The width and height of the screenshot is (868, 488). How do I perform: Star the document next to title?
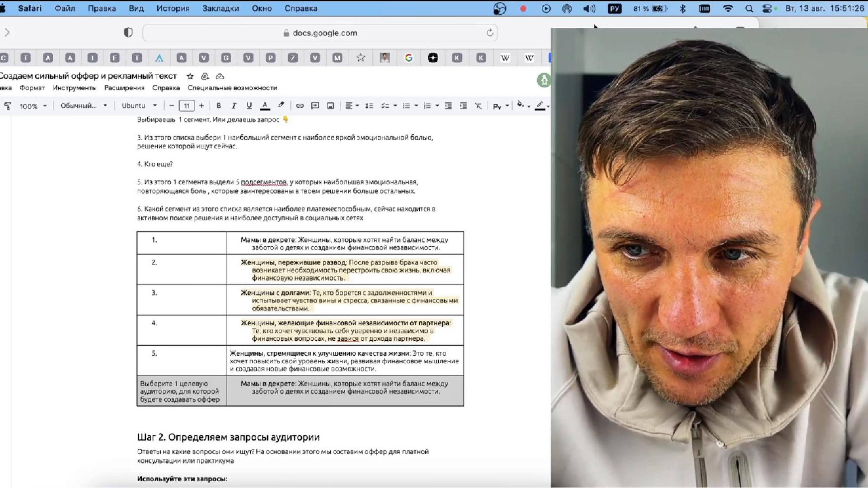(190, 76)
